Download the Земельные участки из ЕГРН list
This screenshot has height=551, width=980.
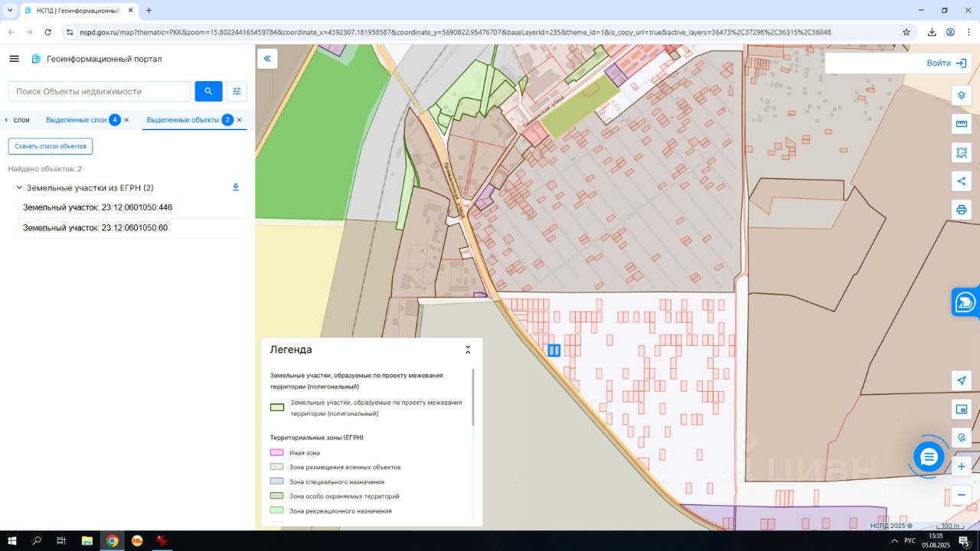236,187
